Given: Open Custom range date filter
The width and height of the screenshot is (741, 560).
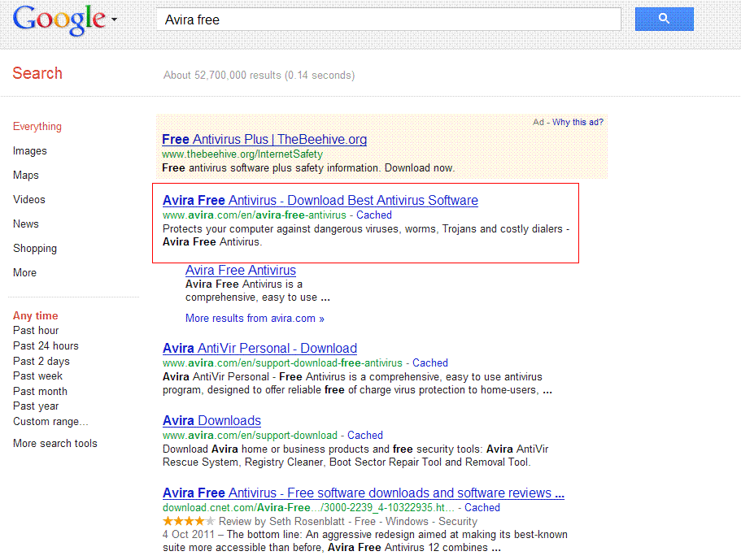Looking at the screenshot, I should click(x=50, y=421).
